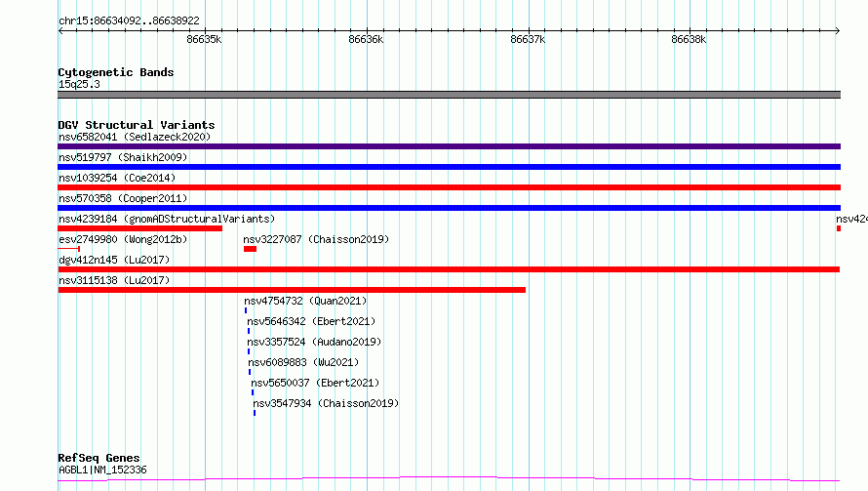Open the AGBL1|NM_152336 gene label
Image resolution: width=868 pixels, height=491 pixels.
tap(102, 470)
